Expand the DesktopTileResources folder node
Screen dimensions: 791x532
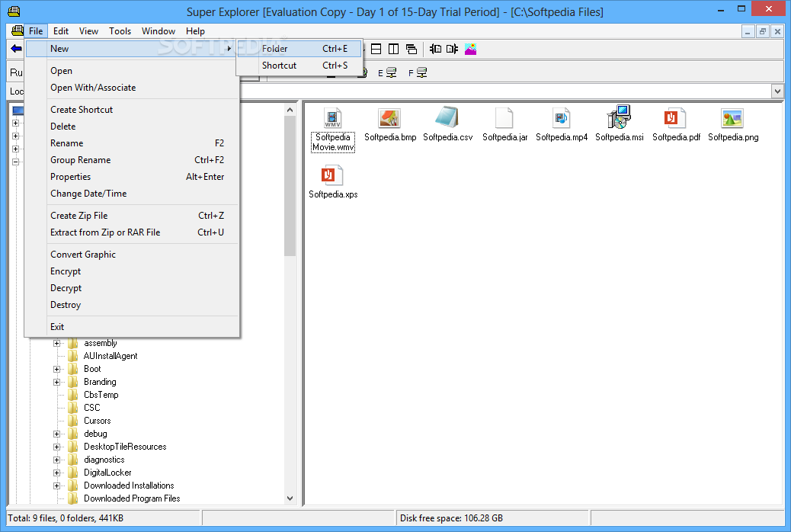pos(56,447)
